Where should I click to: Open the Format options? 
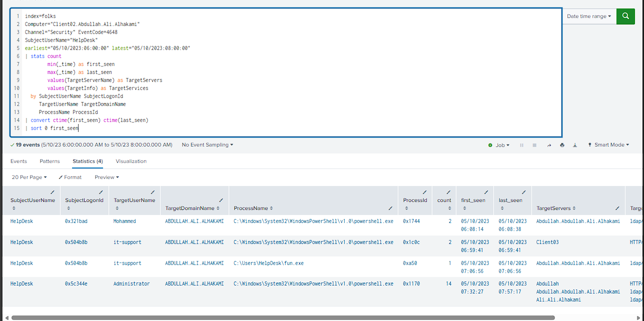coord(70,177)
